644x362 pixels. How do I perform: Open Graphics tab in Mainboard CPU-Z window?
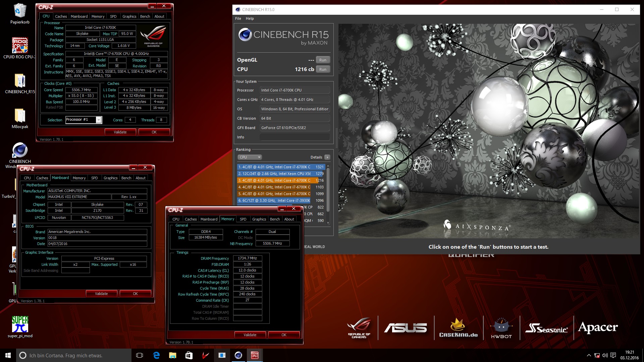point(111,178)
